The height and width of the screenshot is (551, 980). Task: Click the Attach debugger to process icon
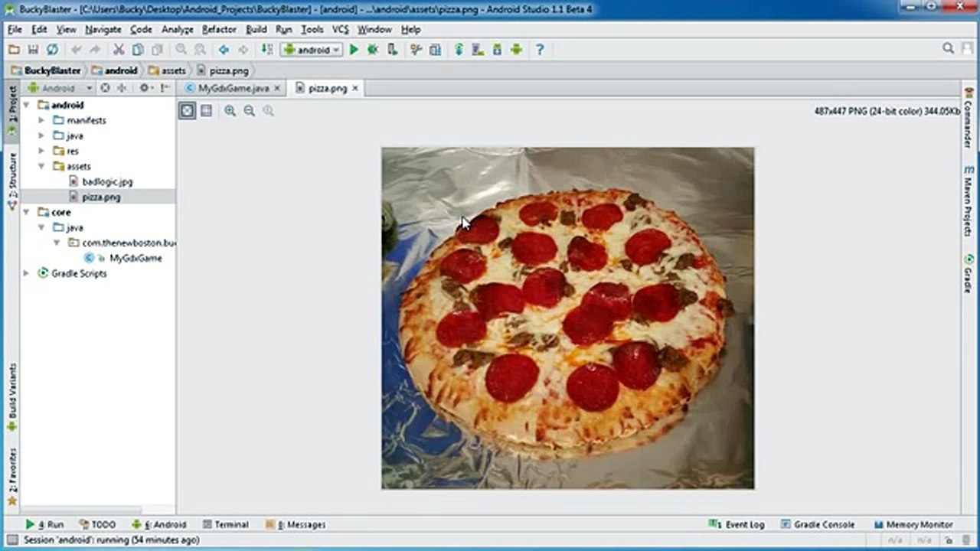click(x=392, y=50)
